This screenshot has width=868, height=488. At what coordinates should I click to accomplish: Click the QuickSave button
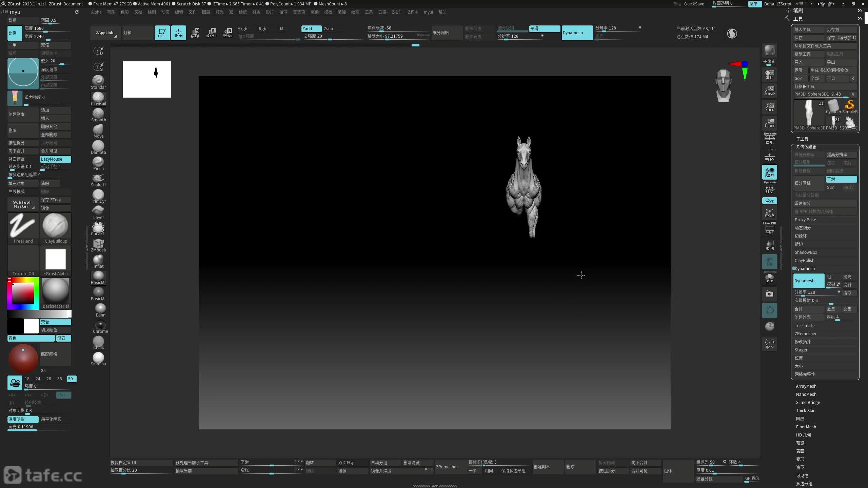click(694, 4)
